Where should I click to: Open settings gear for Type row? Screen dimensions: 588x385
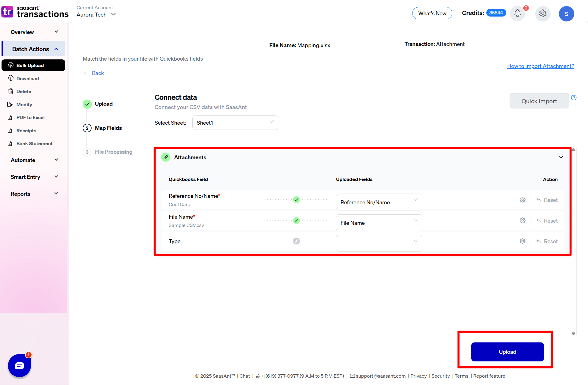click(522, 241)
